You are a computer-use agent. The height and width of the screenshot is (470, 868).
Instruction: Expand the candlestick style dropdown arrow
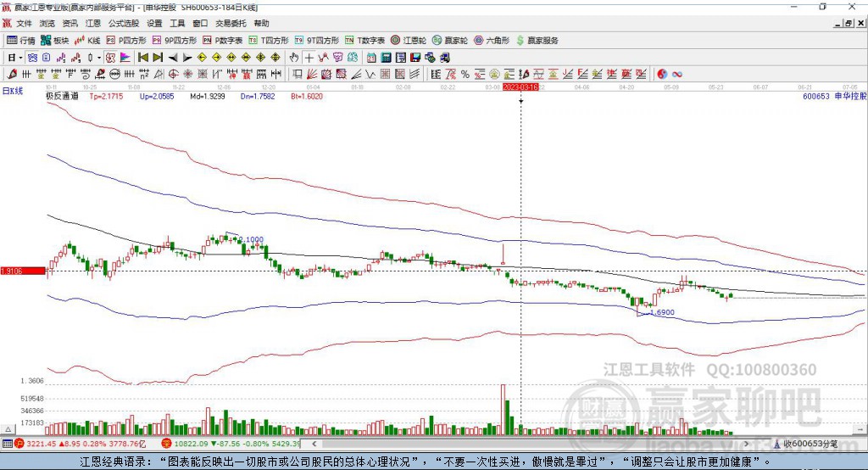(x=99, y=58)
